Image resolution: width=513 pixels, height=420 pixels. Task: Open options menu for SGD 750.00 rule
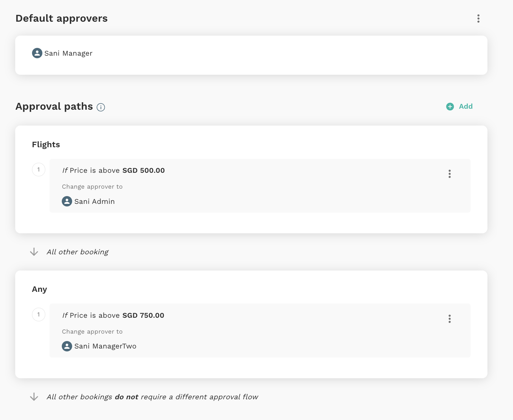tap(450, 319)
